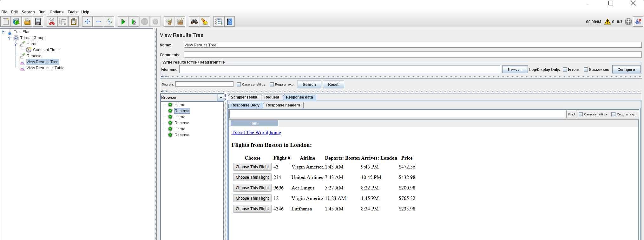Viewport: 644px width, 240px height.
Task: Open the Browser renderer dropdown
Action: 220,98
